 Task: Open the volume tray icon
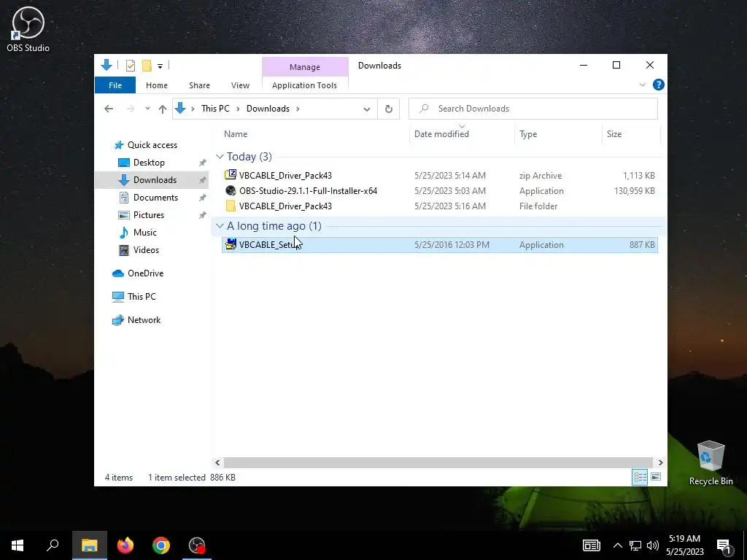653,545
